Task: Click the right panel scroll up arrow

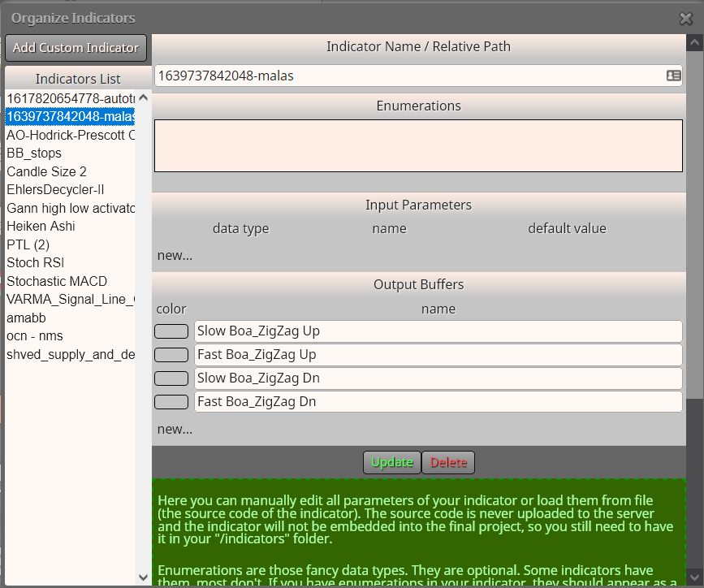Action: click(x=694, y=43)
